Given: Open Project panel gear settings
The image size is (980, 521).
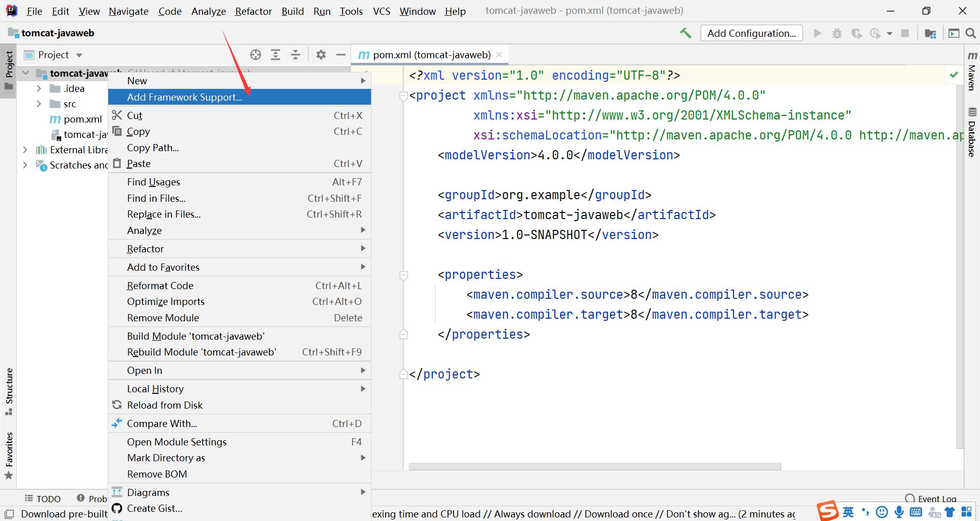Looking at the screenshot, I should coord(321,55).
